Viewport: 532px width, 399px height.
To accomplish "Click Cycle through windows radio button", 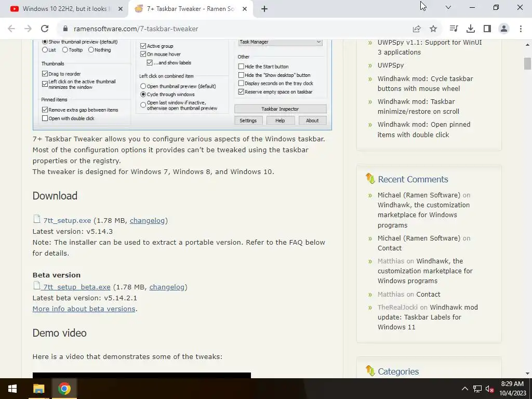I will 143,95.
